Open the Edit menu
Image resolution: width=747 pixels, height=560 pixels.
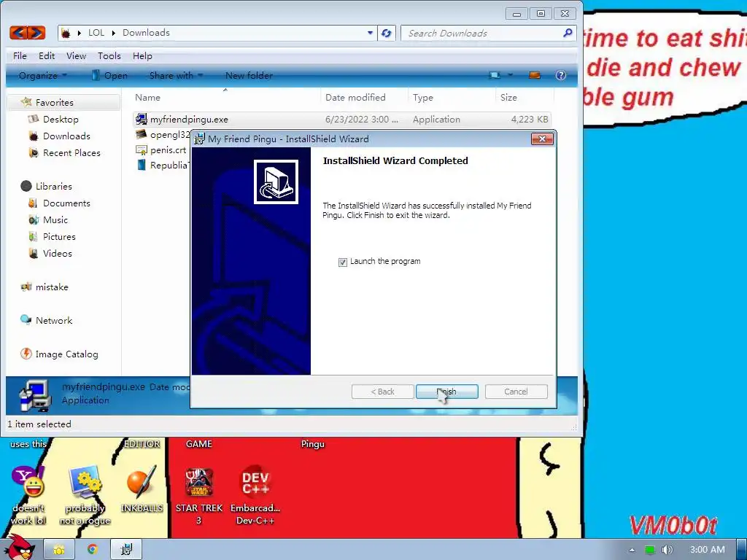(x=47, y=55)
